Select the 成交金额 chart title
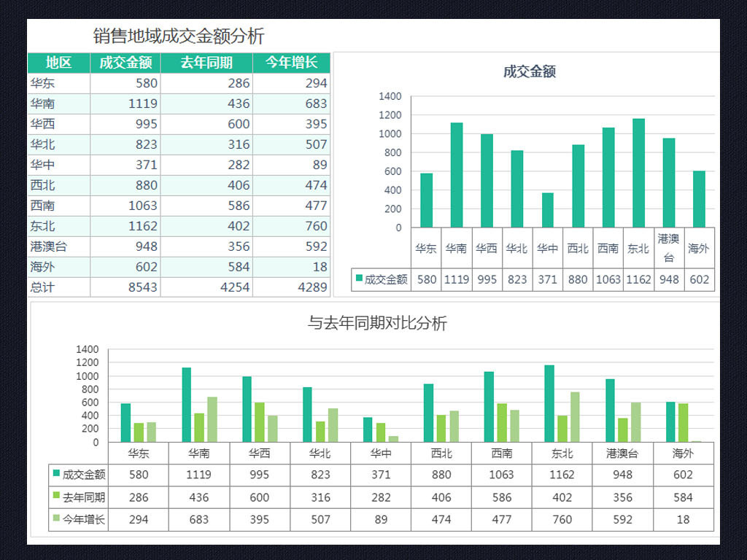Viewport: 747px width, 560px height. pyautogui.click(x=530, y=72)
